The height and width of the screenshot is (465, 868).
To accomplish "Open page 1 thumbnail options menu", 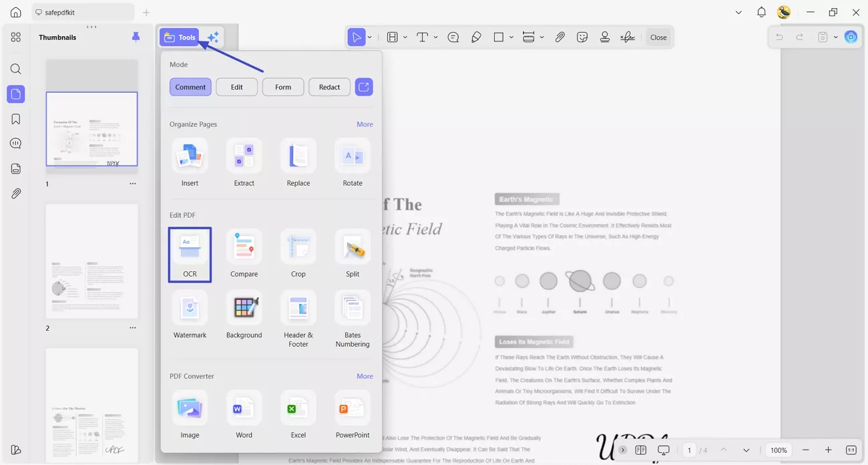I will click(133, 184).
